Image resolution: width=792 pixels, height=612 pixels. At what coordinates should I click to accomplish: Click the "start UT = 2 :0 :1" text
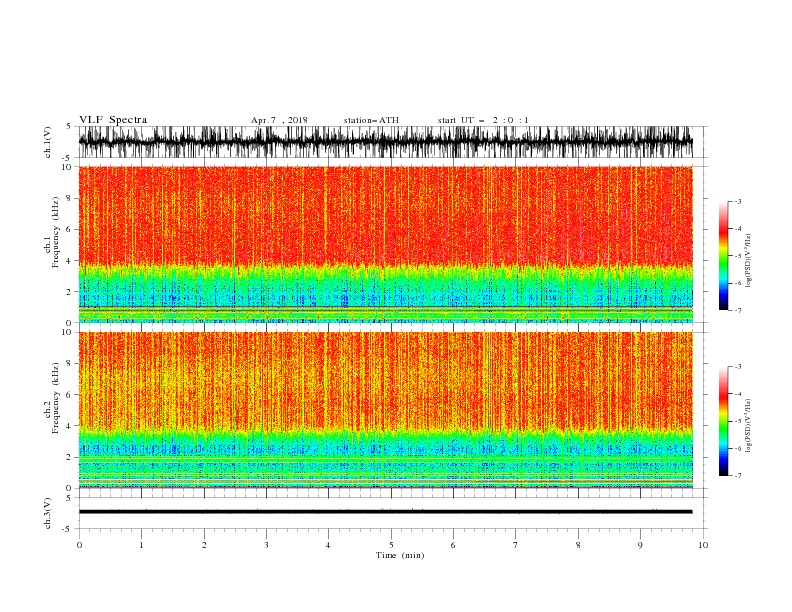tap(483, 120)
